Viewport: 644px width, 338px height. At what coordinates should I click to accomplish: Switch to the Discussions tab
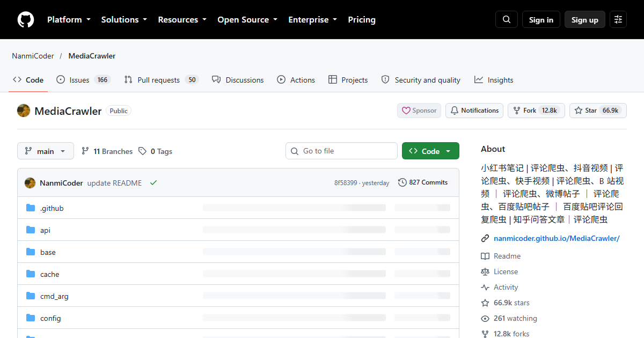point(238,80)
